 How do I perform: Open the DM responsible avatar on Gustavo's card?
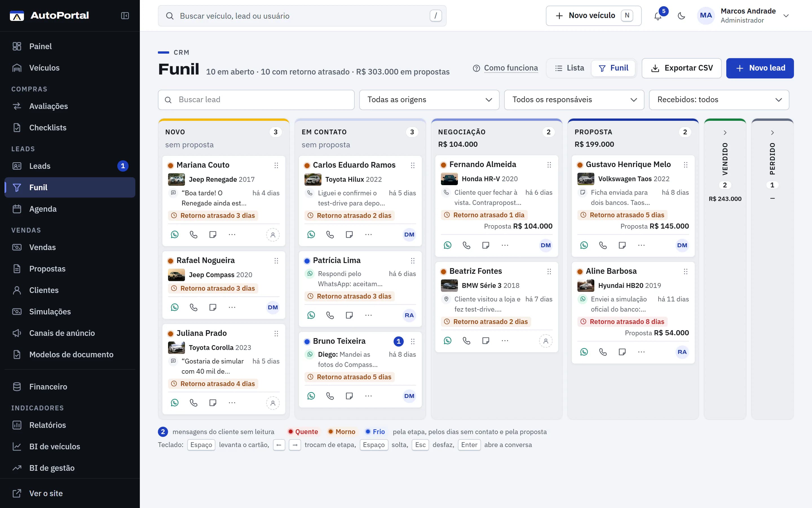coord(682,245)
